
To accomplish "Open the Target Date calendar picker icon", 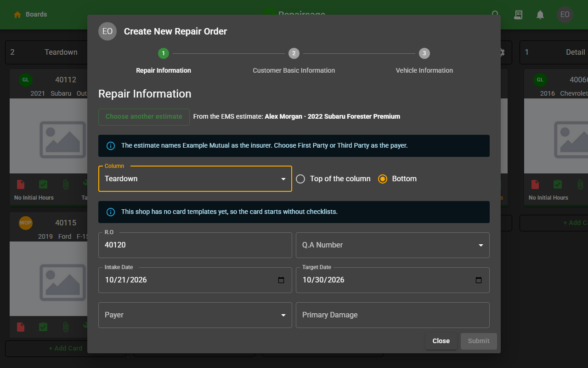I will click(479, 280).
